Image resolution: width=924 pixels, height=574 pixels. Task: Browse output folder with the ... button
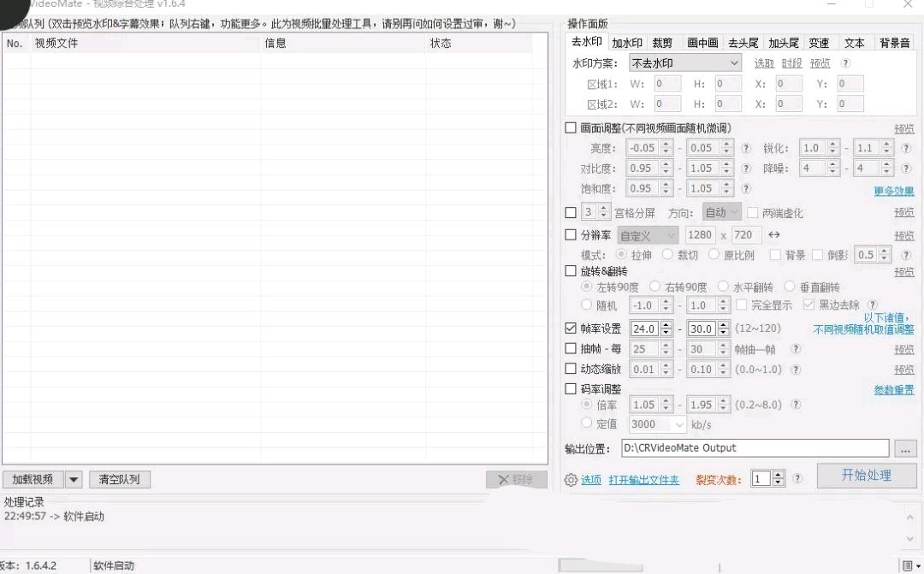[x=904, y=448]
